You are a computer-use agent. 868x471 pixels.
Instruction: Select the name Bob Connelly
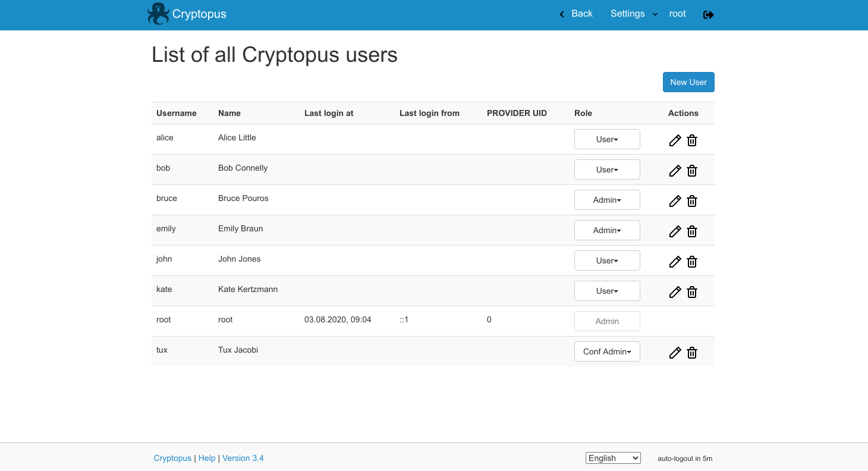[243, 168]
